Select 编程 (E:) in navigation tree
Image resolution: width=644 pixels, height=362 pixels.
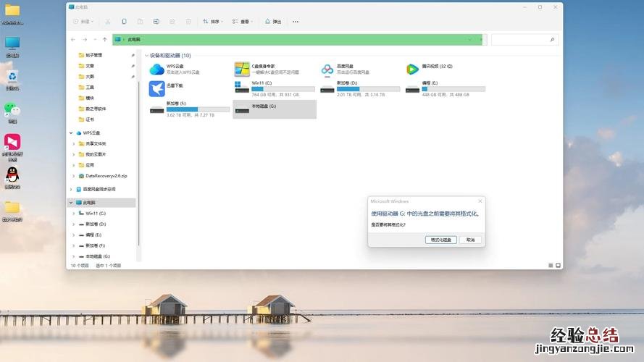pyautogui.click(x=93, y=235)
